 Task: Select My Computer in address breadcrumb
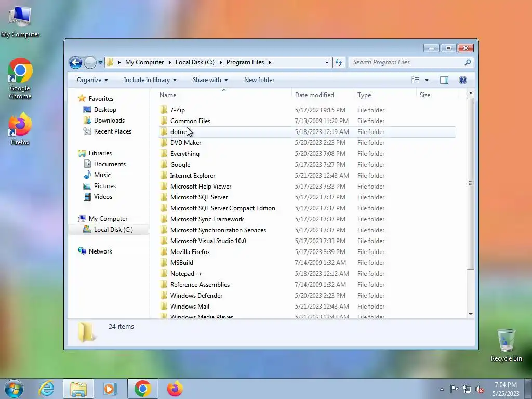point(144,62)
